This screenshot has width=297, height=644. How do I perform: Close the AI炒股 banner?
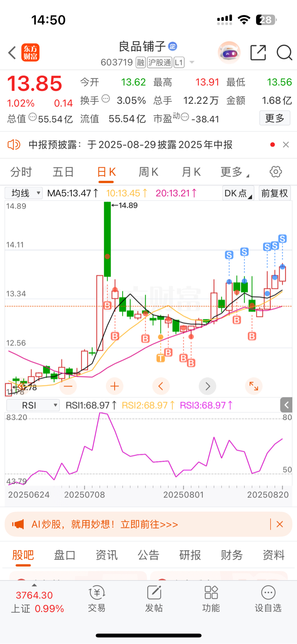pyautogui.click(x=280, y=524)
